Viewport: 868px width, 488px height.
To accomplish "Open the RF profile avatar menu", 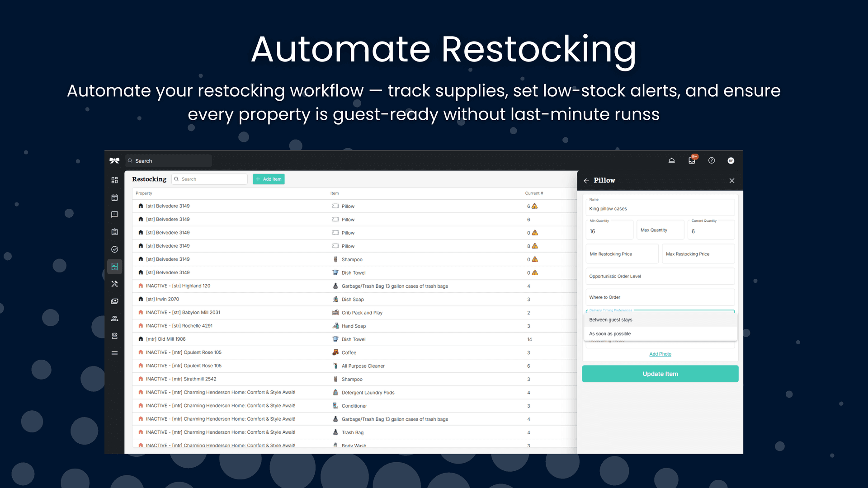I will (x=731, y=160).
